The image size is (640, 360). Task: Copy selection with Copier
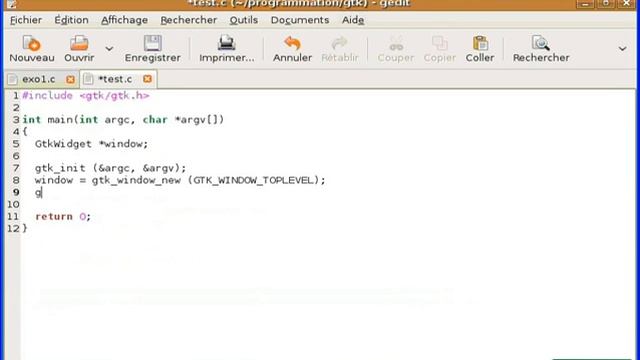coord(439,49)
